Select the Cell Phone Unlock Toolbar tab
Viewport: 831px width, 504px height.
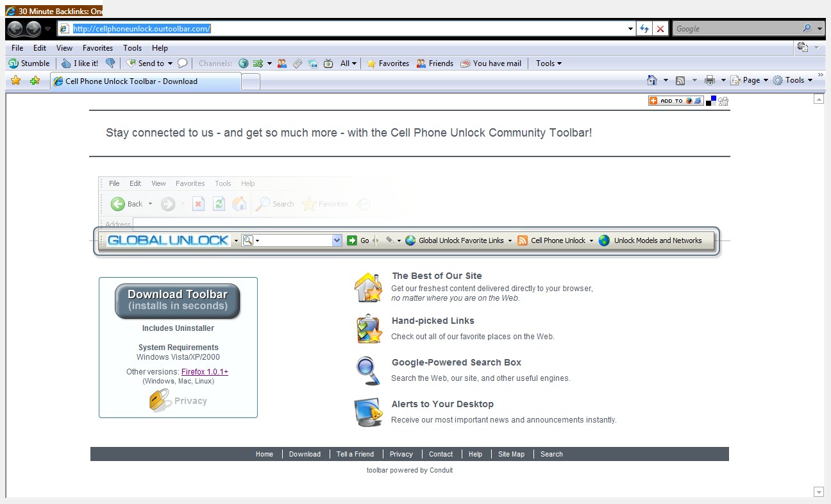(x=146, y=81)
